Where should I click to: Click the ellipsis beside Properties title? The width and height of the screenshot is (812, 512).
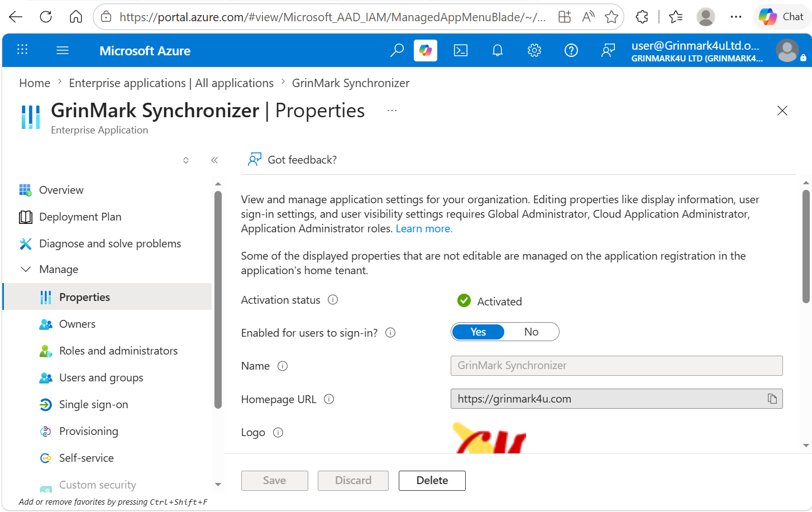tap(392, 111)
